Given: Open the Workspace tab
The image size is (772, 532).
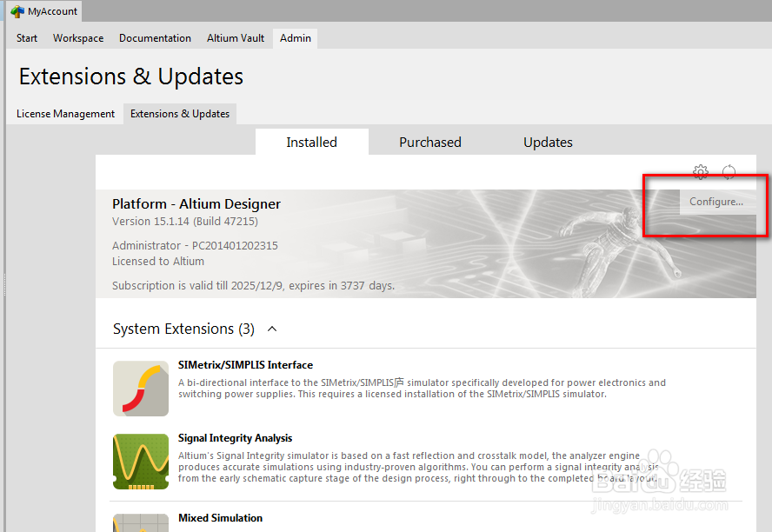Looking at the screenshot, I should 78,38.
